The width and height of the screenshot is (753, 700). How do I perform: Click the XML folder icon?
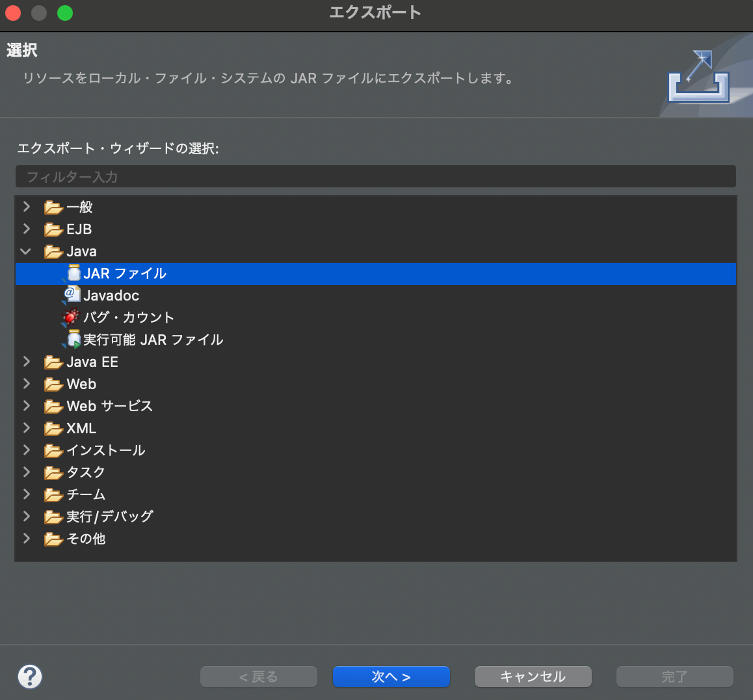pyautogui.click(x=53, y=429)
